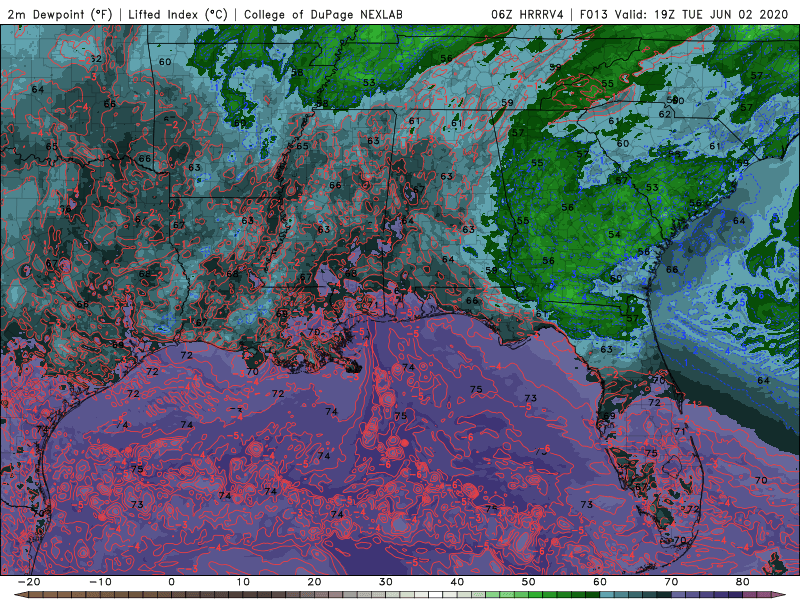Click the "60" label on the color scale
This screenshot has width=800, height=600.
[x=600, y=582]
